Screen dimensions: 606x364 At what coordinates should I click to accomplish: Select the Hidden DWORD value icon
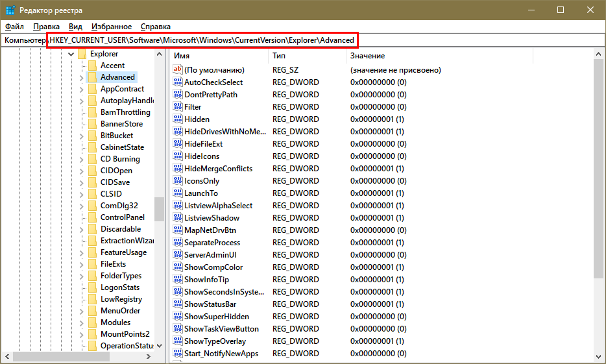click(x=178, y=119)
